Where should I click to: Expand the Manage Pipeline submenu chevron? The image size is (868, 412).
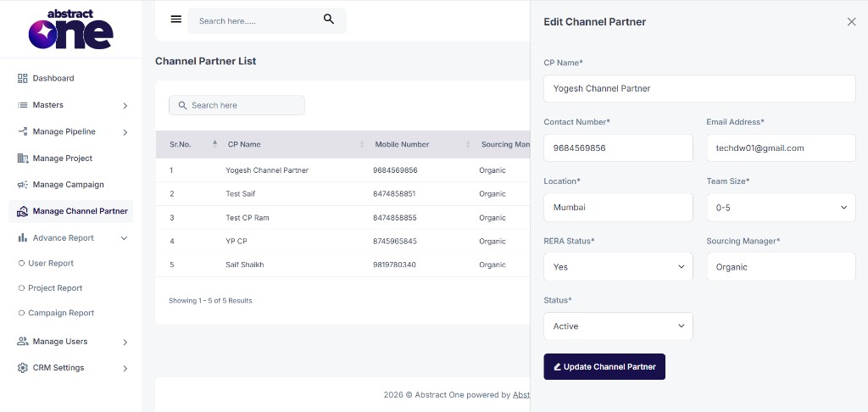125,131
